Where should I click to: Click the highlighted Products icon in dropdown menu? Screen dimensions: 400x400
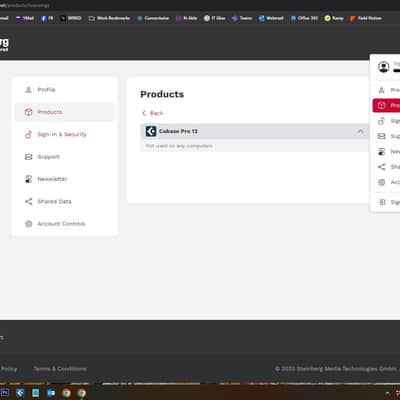tap(382, 105)
